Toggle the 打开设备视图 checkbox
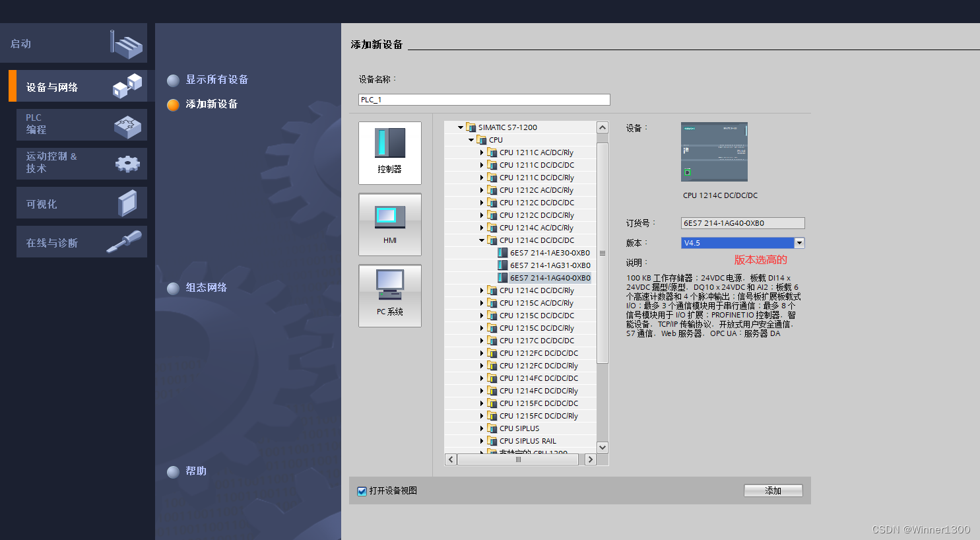Viewport: 980px width, 540px height. (362, 491)
